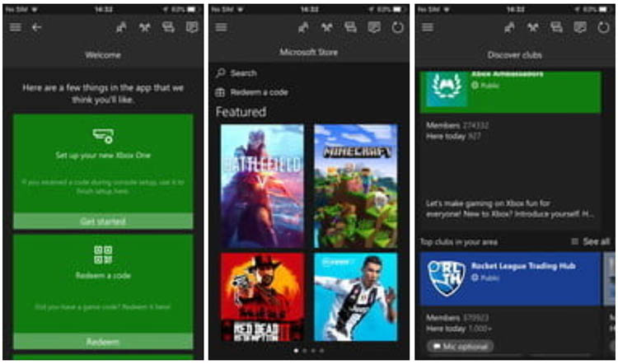The width and height of the screenshot is (618, 364).
Task: Click refresh icon on Microsoft Store screen
Action: [398, 27]
